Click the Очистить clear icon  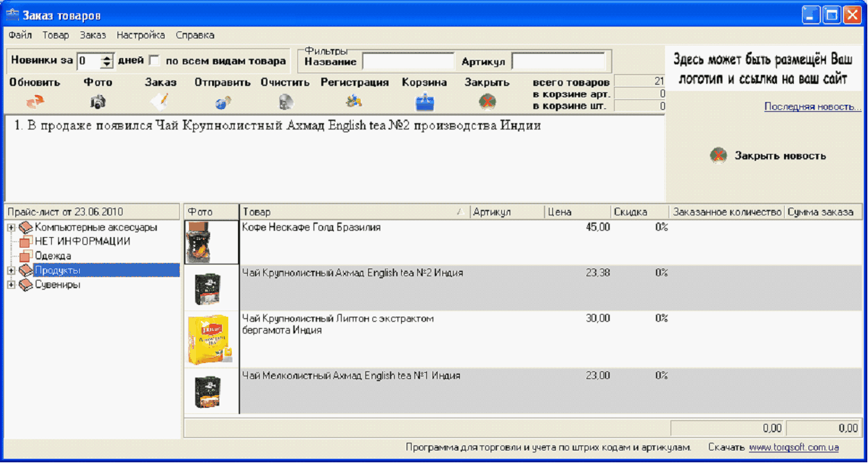tap(285, 102)
